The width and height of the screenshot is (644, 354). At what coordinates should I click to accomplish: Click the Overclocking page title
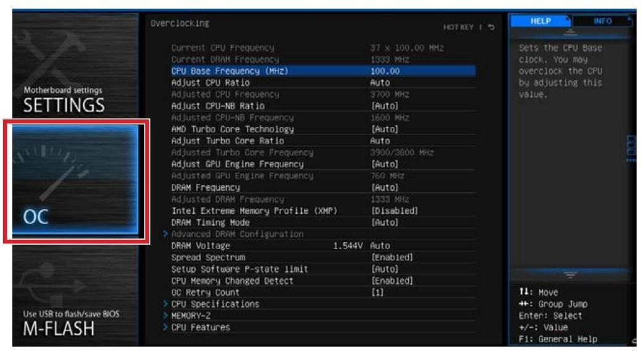tap(180, 23)
